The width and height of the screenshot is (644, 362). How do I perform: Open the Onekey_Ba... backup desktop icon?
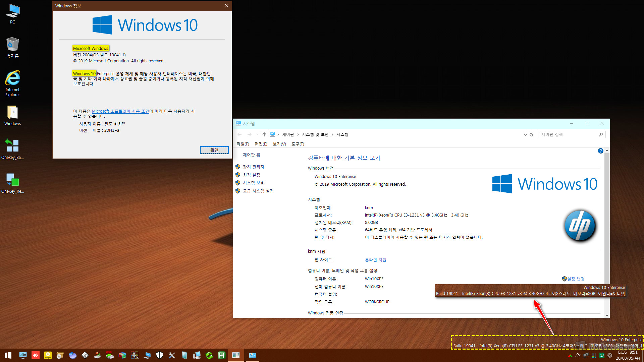click(x=12, y=149)
